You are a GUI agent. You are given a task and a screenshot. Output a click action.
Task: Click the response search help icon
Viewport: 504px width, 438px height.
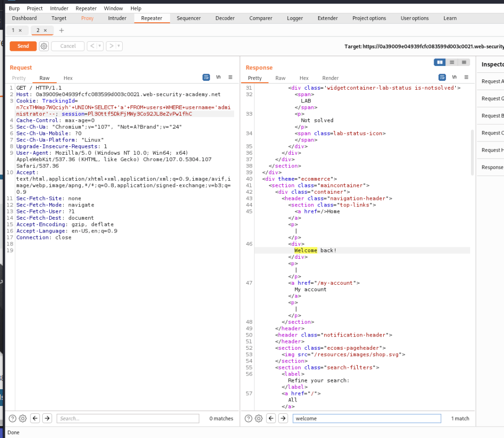click(x=248, y=418)
